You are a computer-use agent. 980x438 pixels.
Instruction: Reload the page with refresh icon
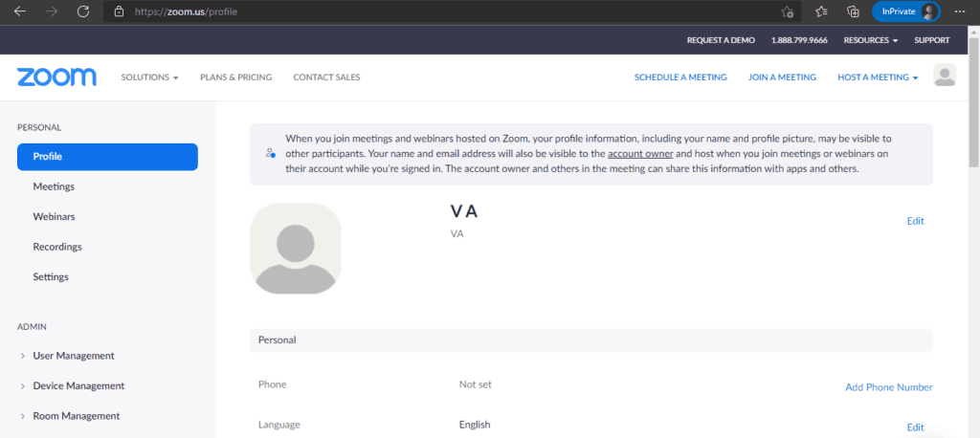82,11
